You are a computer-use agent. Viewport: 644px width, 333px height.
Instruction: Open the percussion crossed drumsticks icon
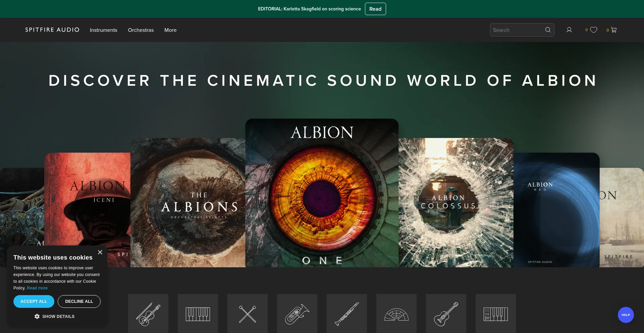coord(248,314)
